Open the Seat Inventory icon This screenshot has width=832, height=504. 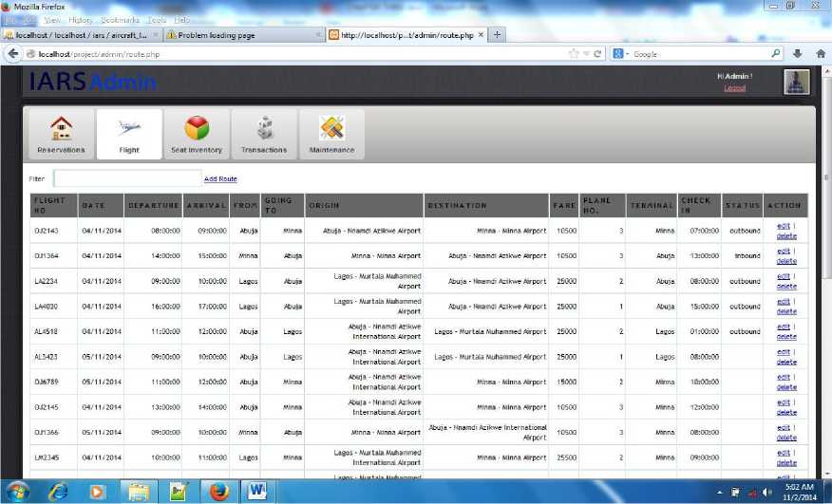pyautogui.click(x=197, y=128)
